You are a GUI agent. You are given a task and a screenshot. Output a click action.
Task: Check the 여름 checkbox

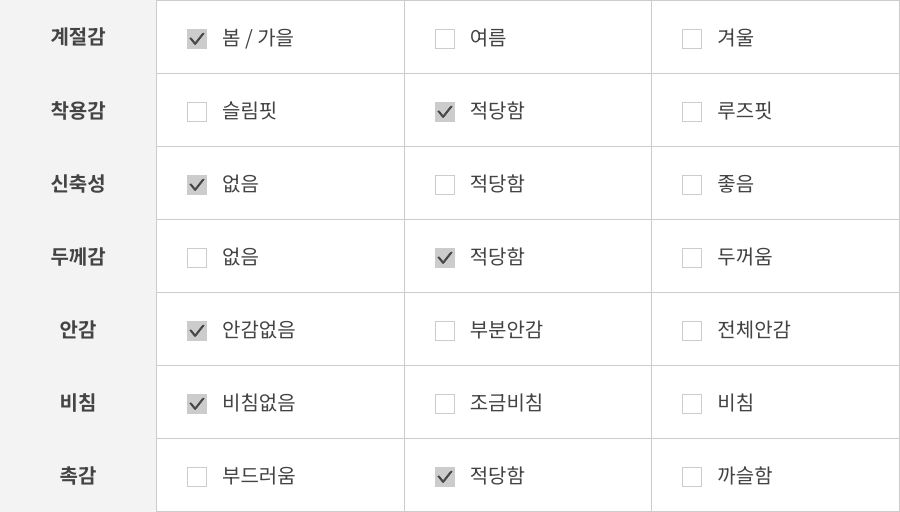[445, 39]
